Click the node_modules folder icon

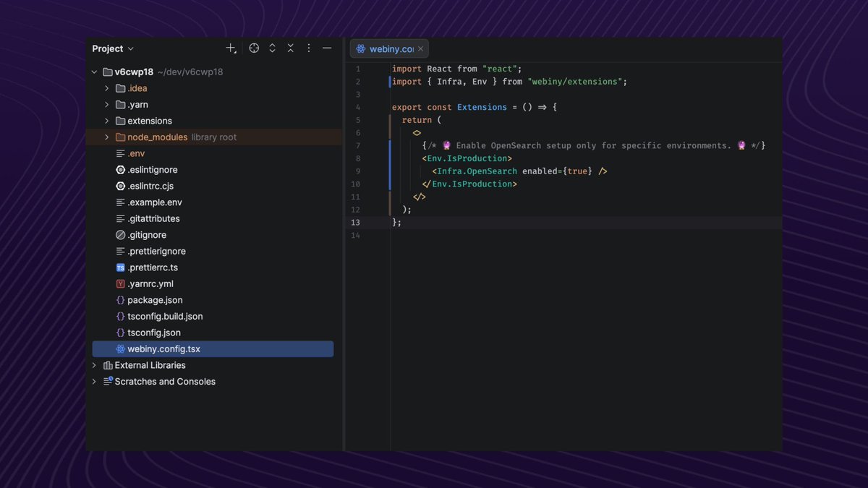[121, 137]
